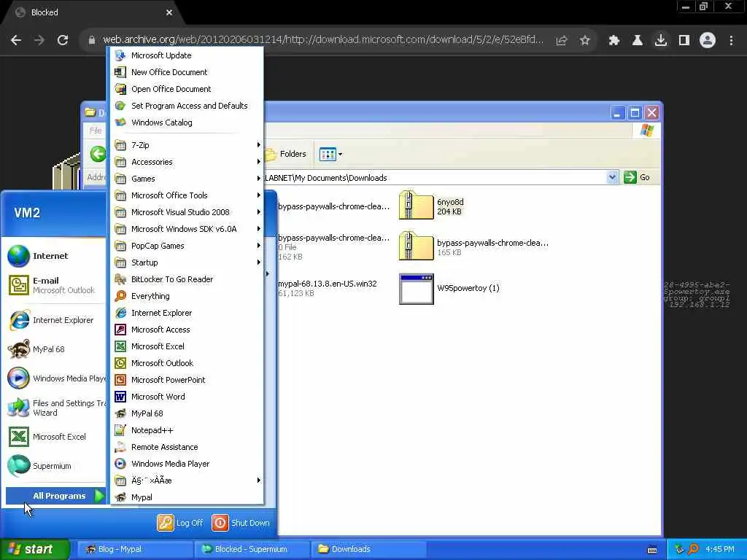Click All Programs button

55,496
